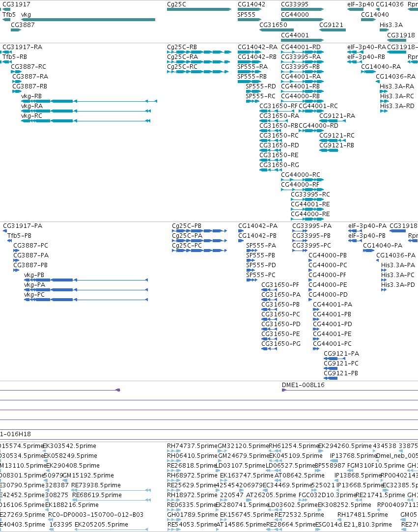Click the CG14040-PA protein label
Screen dimensions: 418x532
383,246
